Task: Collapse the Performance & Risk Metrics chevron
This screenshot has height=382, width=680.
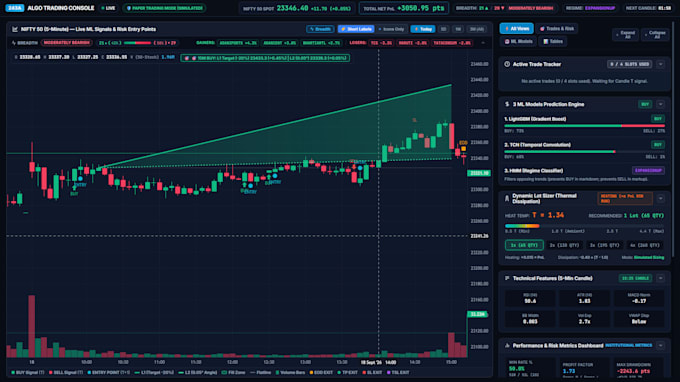Action: 660,346
